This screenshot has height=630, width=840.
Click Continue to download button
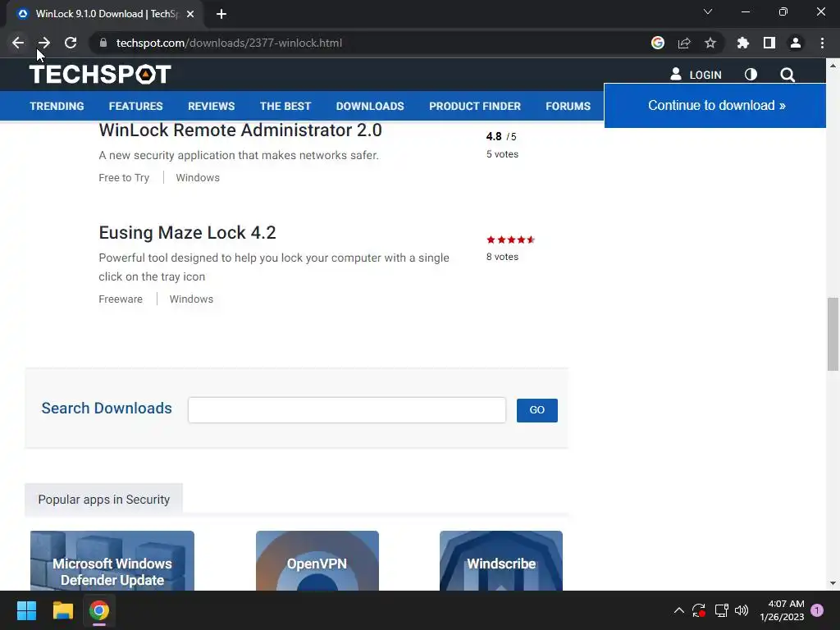[x=715, y=106]
